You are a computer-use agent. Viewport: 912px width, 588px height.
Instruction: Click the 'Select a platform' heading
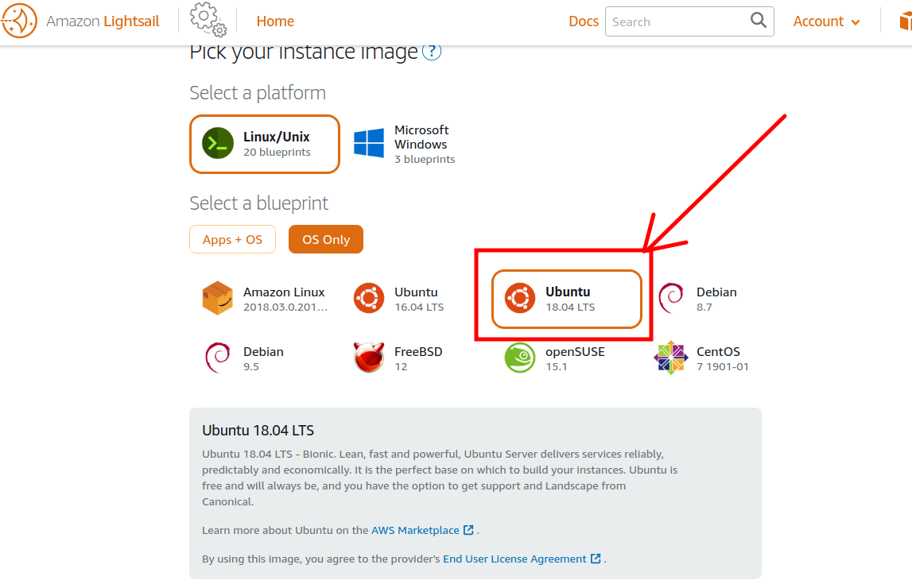[x=258, y=92]
